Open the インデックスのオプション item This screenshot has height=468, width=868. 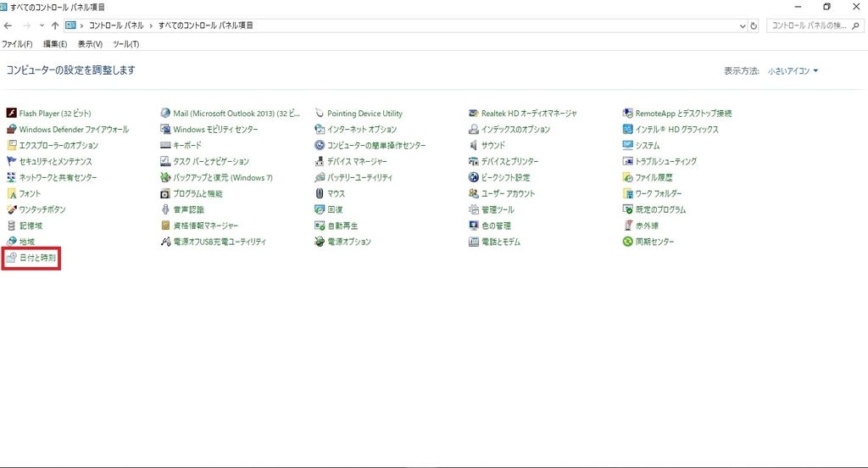(x=509, y=129)
